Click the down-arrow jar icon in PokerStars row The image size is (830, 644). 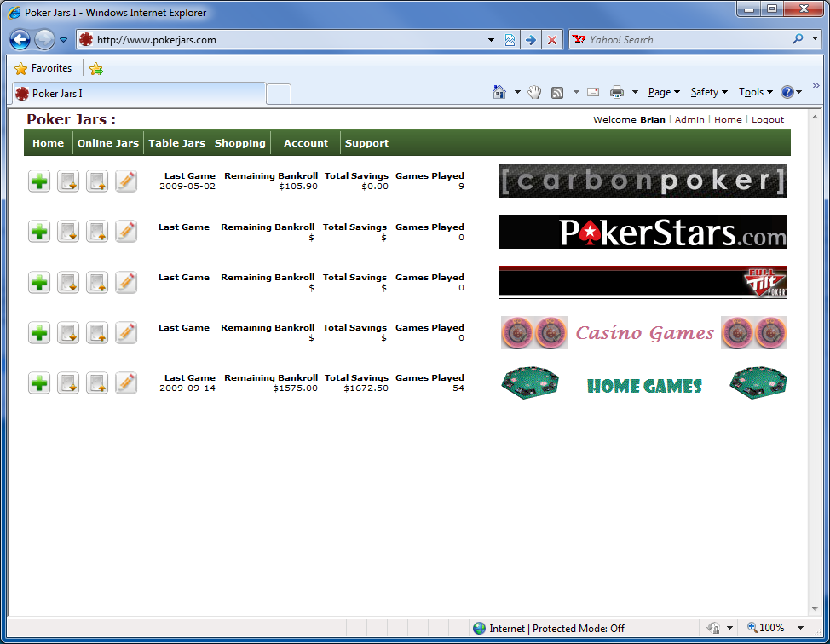click(68, 232)
